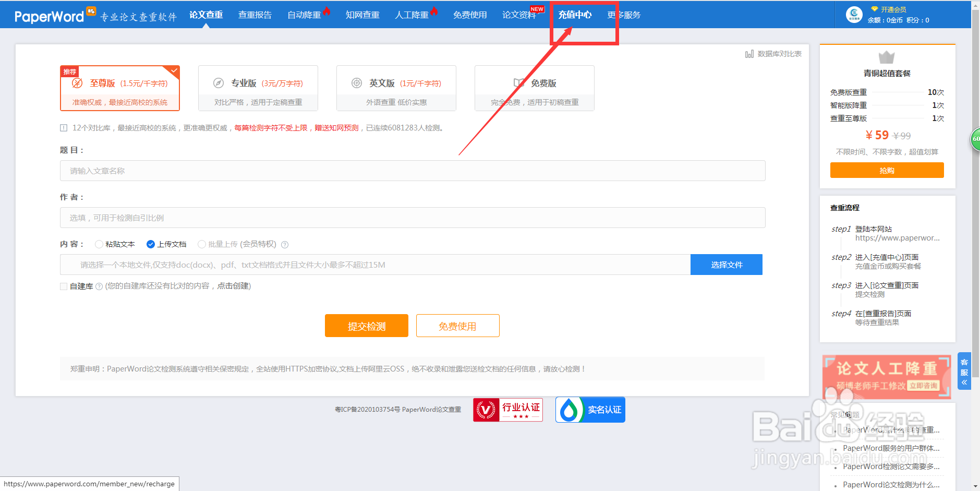Click the 选择文件 button
The height and width of the screenshot is (491, 980).
click(x=727, y=265)
